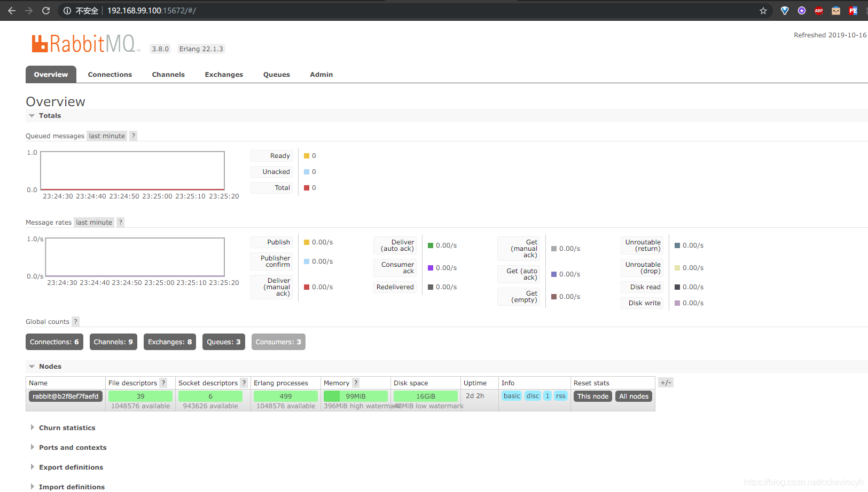Click Channels: 9 count button
Viewport: 868px width, 492px height.
tap(113, 342)
